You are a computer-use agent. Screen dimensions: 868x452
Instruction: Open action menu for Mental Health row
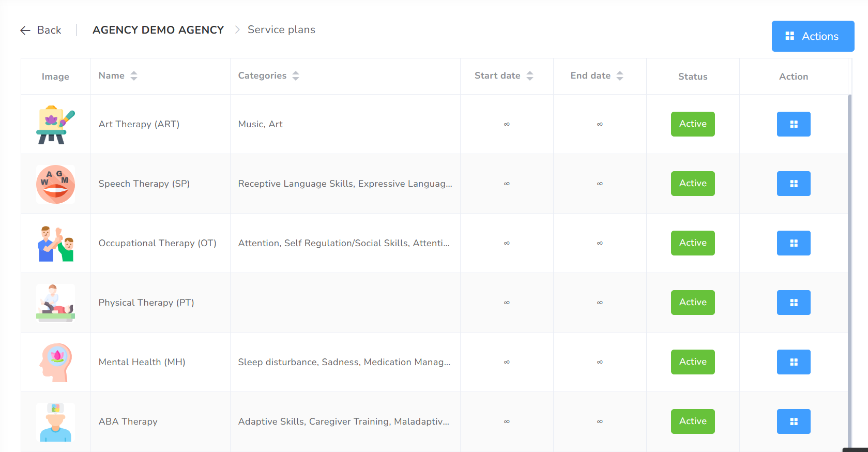tap(793, 362)
